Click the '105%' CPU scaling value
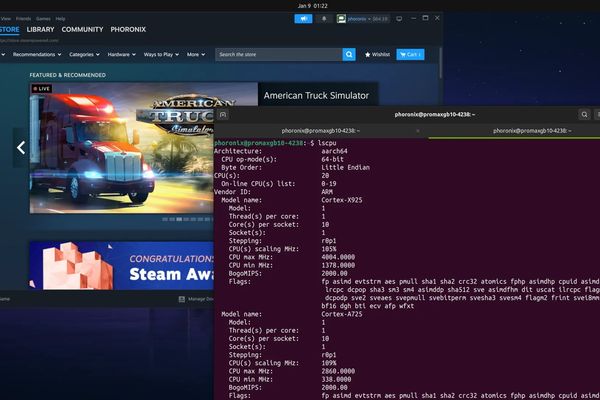This screenshot has height=400, width=600. 329,249
